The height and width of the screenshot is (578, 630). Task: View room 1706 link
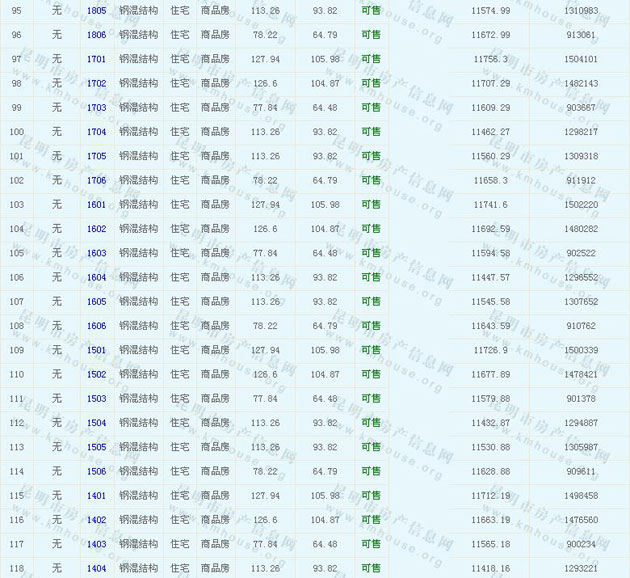click(96, 180)
